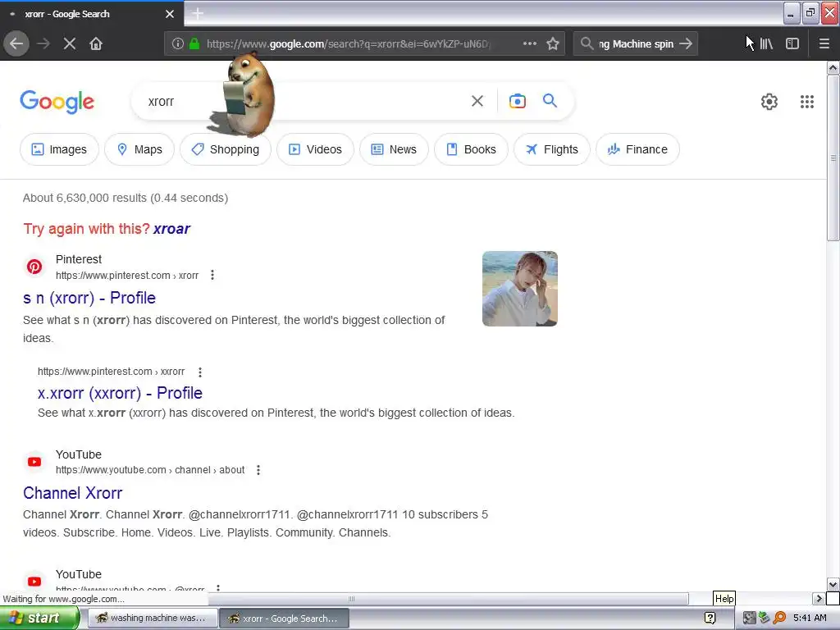Switch to Books results
The height and width of the screenshot is (630, 840).
coord(471,149)
